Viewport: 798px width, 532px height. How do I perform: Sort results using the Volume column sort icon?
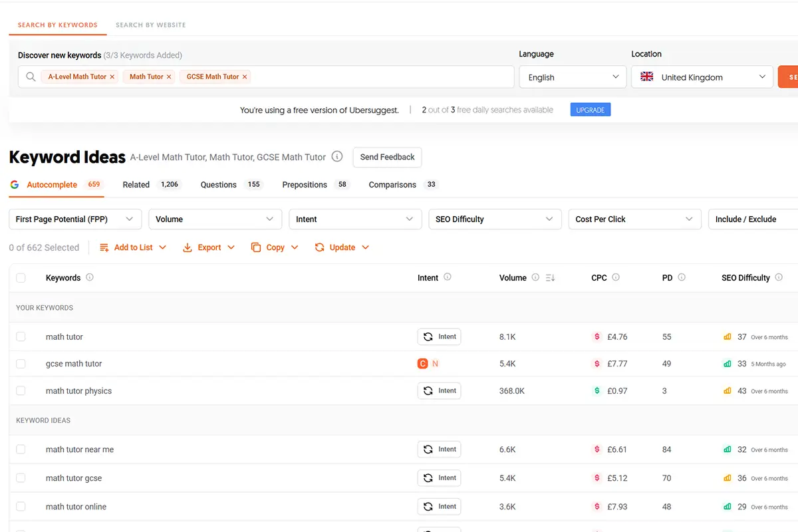[x=549, y=278]
